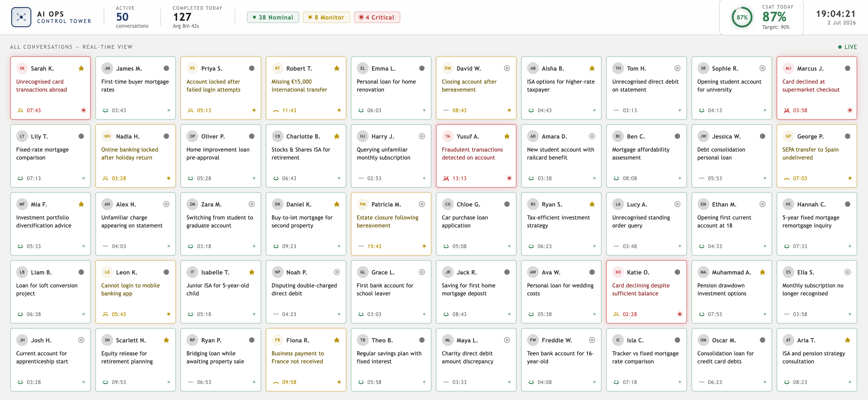Screen dimensions: 868x400
Task: Click Marcus J. angry sentiment icon
Action: pyautogui.click(x=786, y=110)
